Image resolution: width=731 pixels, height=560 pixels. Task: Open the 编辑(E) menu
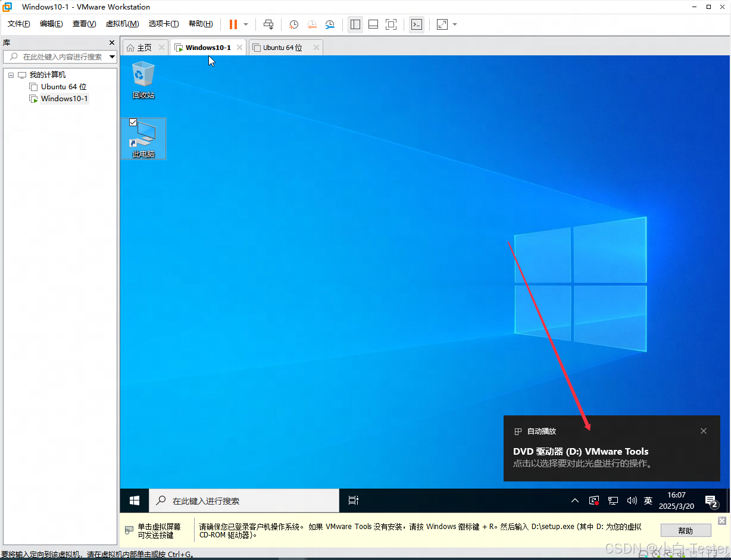coord(51,24)
